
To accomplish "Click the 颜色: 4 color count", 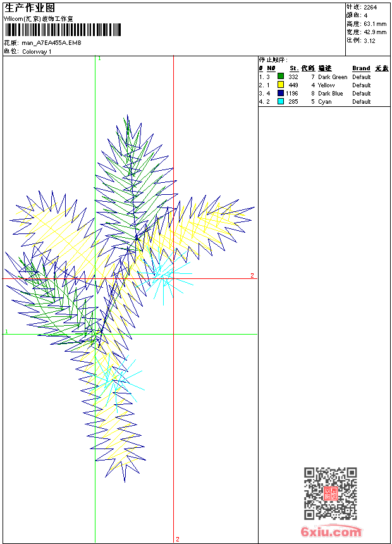I will coord(357,16).
